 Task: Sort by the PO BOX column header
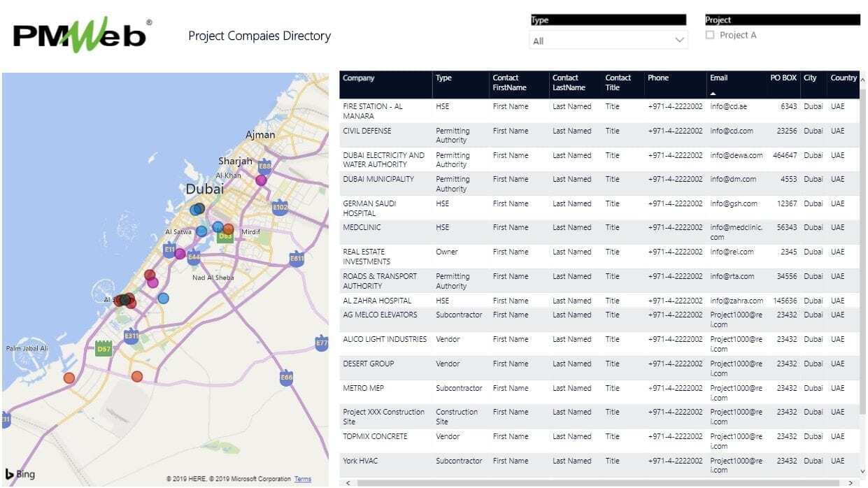pyautogui.click(x=783, y=78)
